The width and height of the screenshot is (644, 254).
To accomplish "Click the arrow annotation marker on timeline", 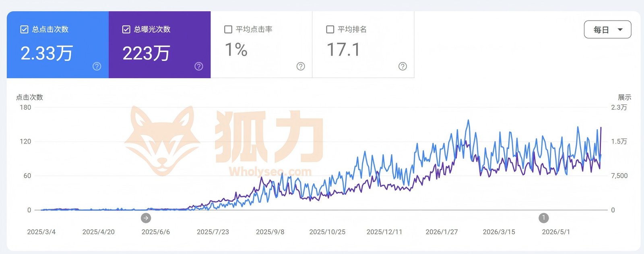I will tap(146, 218).
